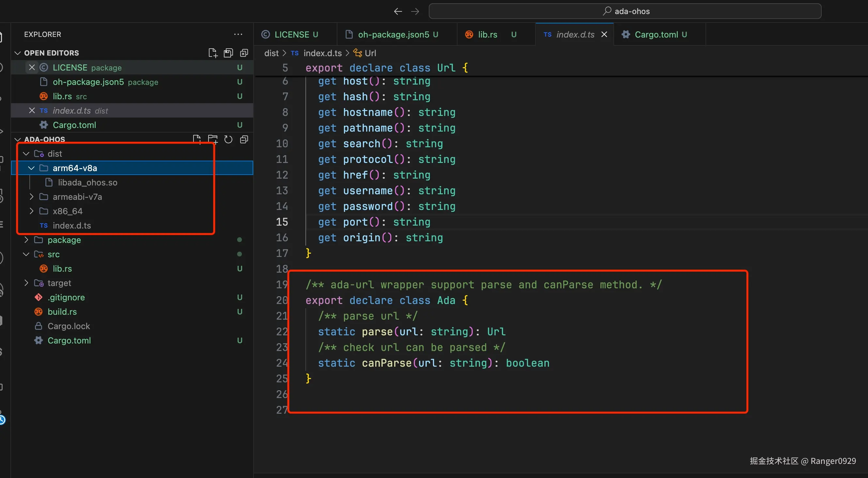The width and height of the screenshot is (868, 478).
Task: Open build.rs from the file tree
Action: coord(62,311)
